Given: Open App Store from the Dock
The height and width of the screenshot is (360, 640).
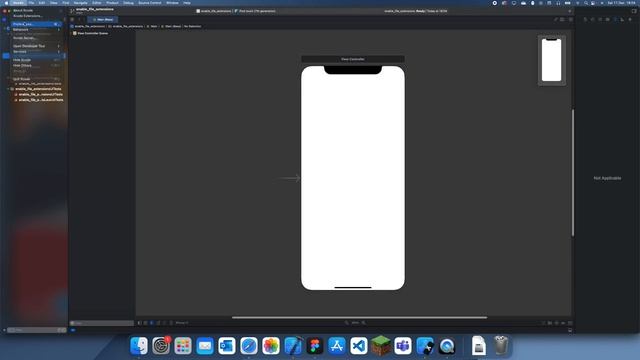Looking at the screenshot, I should 337,346.
